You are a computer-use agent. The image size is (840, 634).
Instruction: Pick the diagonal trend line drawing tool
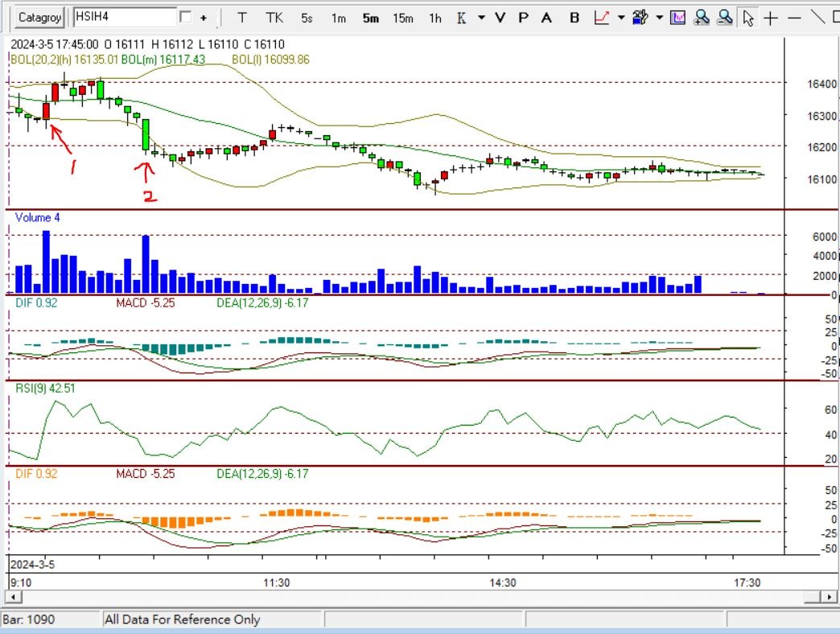point(818,18)
